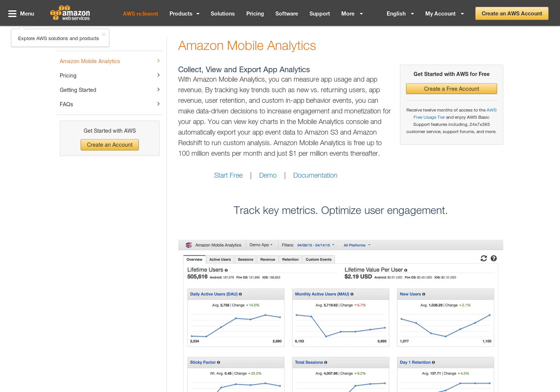Viewport: 560px width, 392px height.
Task: Click info icon beside Day 1 Retention
Action: pos(433,363)
